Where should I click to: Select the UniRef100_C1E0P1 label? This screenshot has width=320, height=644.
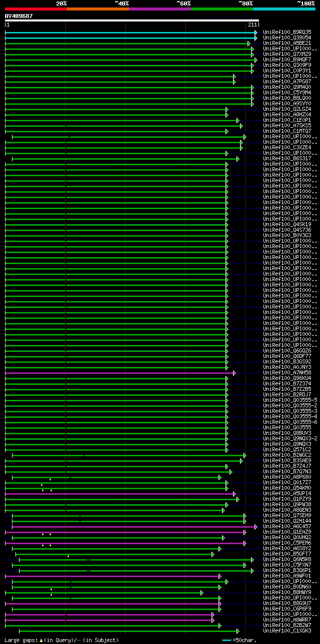click(x=287, y=120)
